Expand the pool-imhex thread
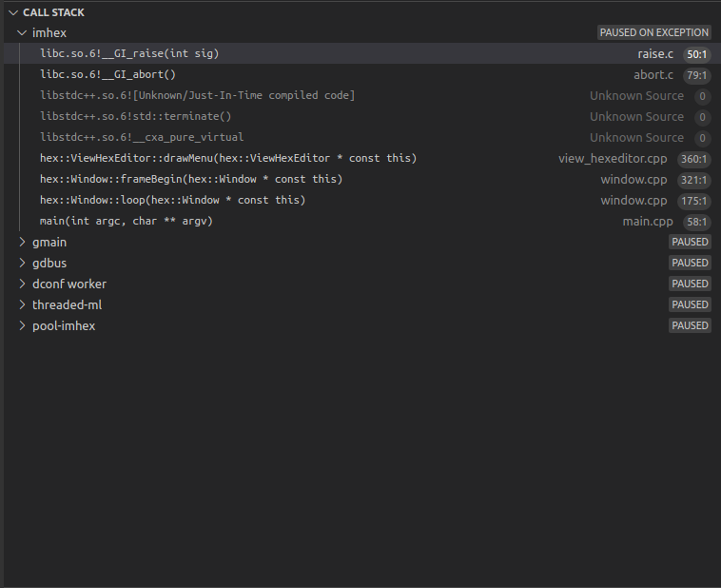The height and width of the screenshot is (588, 721). [22, 325]
